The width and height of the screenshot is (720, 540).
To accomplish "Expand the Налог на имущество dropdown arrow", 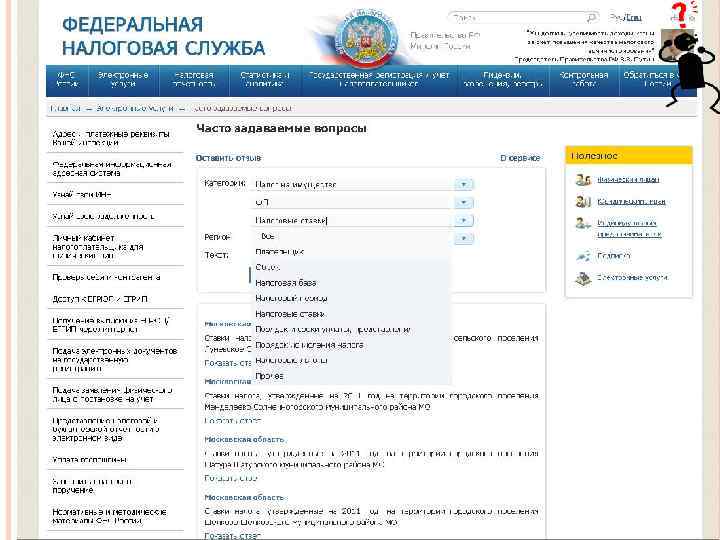I will pyautogui.click(x=464, y=185).
